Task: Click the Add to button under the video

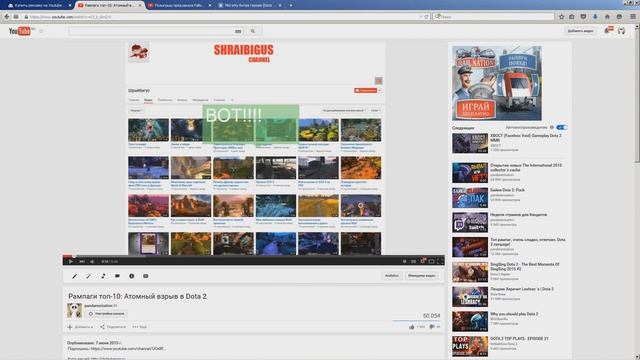Action: [80, 327]
